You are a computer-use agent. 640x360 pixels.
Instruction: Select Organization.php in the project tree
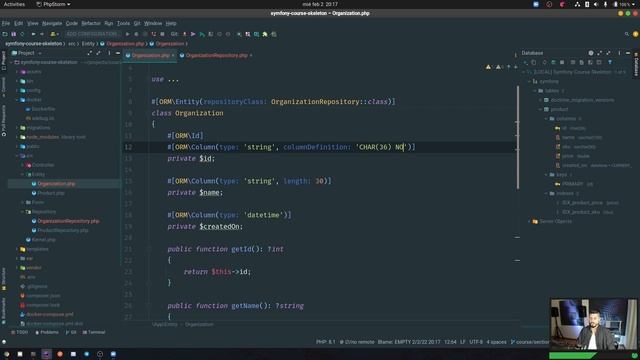[53, 184]
